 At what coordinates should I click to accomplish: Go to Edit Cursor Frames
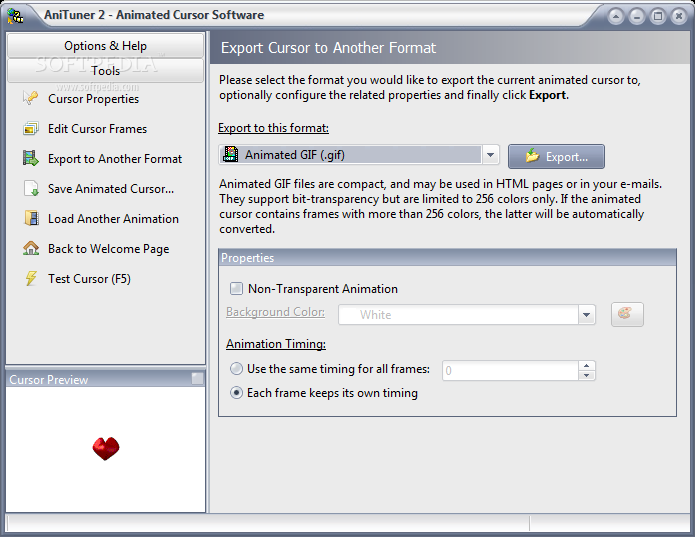coord(98,129)
